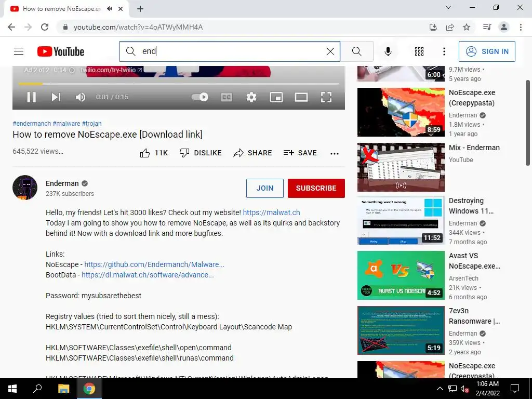Focus the YouTube search input field
Viewport: 532px width, 399px height.
229,51
